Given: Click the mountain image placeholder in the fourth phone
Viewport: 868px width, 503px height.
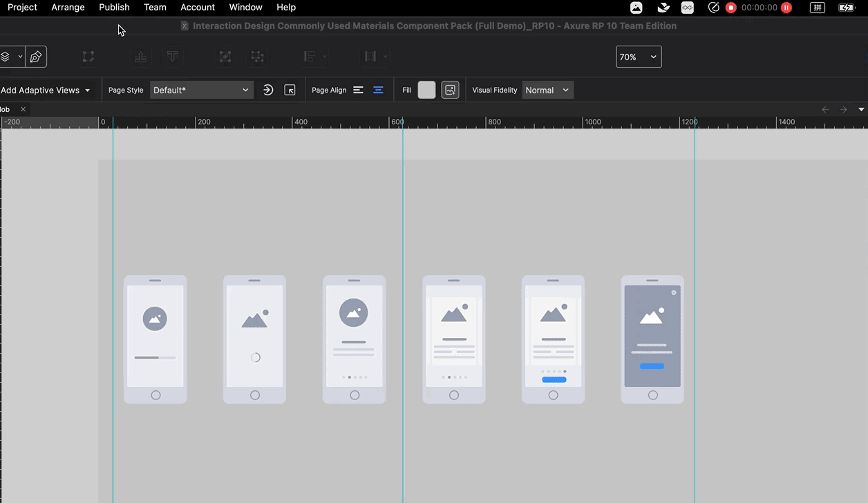Looking at the screenshot, I should pyautogui.click(x=454, y=313).
